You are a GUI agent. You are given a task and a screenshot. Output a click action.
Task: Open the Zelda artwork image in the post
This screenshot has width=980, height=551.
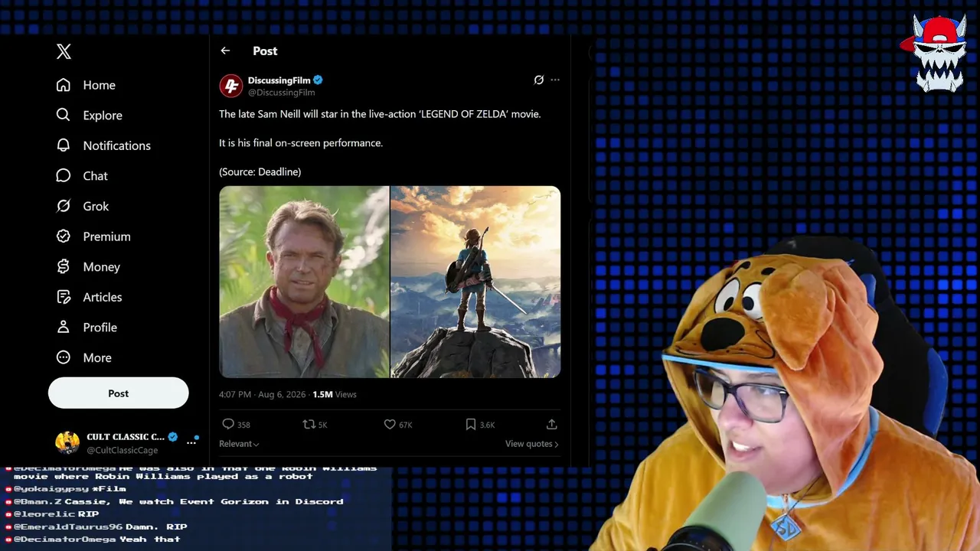coord(475,282)
